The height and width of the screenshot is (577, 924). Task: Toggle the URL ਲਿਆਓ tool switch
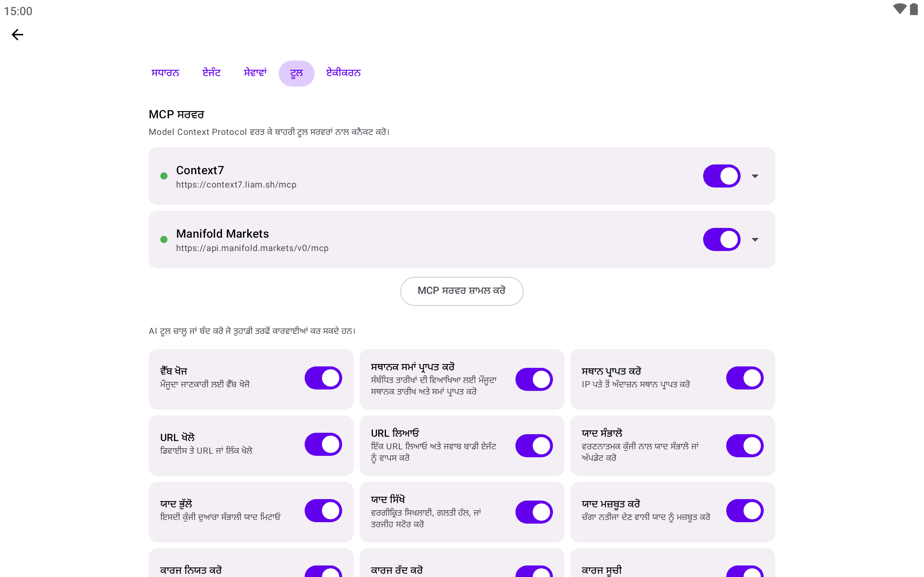pyautogui.click(x=534, y=446)
